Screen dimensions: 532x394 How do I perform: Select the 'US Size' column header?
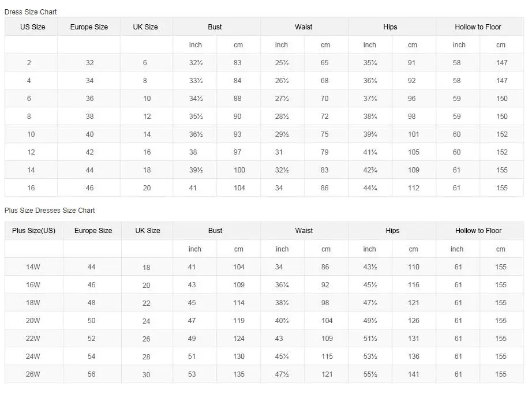(32, 27)
